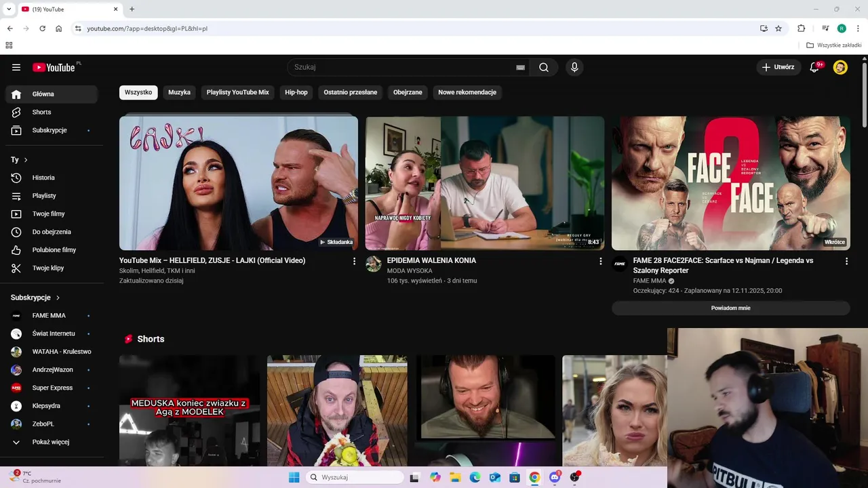Image resolution: width=868 pixels, height=488 pixels.
Task: Start voice search with microphone icon
Action: (574, 67)
